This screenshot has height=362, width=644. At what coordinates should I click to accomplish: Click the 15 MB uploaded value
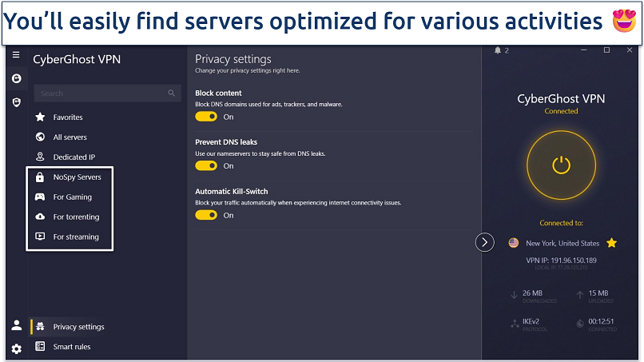coord(598,293)
